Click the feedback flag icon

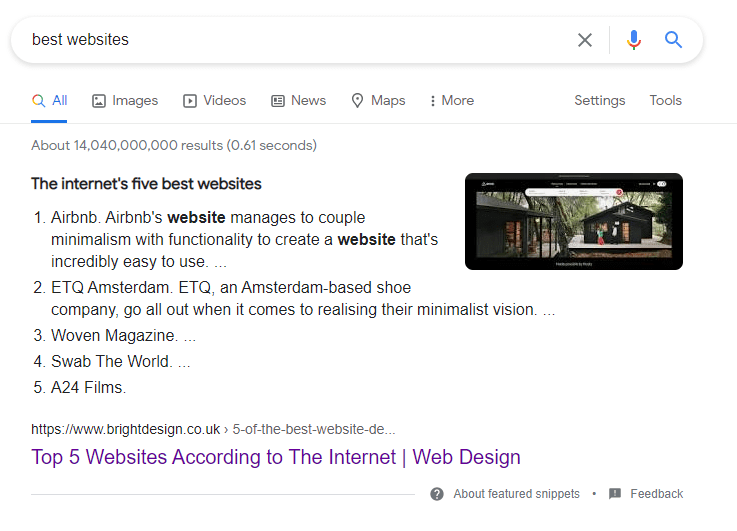(x=615, y=493)
